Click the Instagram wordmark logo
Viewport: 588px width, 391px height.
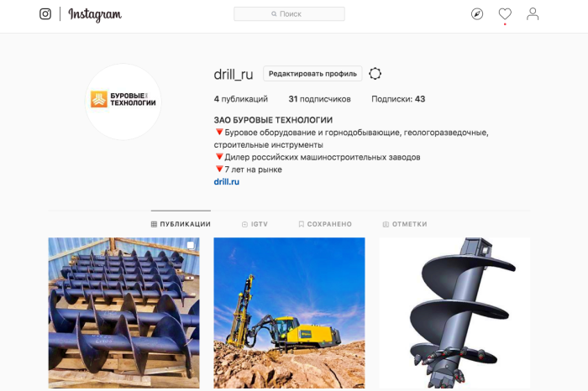tap(95, 14)
